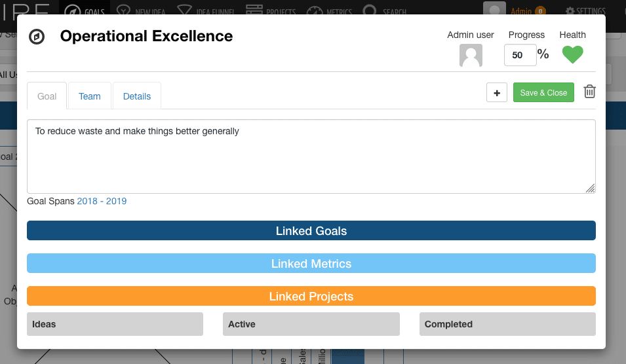Viewport: 626px width, 364px height.
Task: Click into the goal description text area
Action: pyautogui.click(x=311, y=156)
